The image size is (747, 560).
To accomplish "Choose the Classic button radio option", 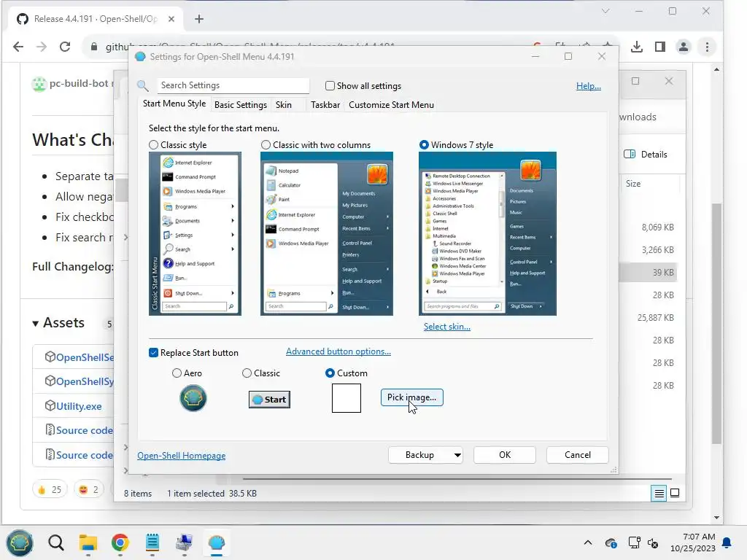I will click(x=247, y=373).
